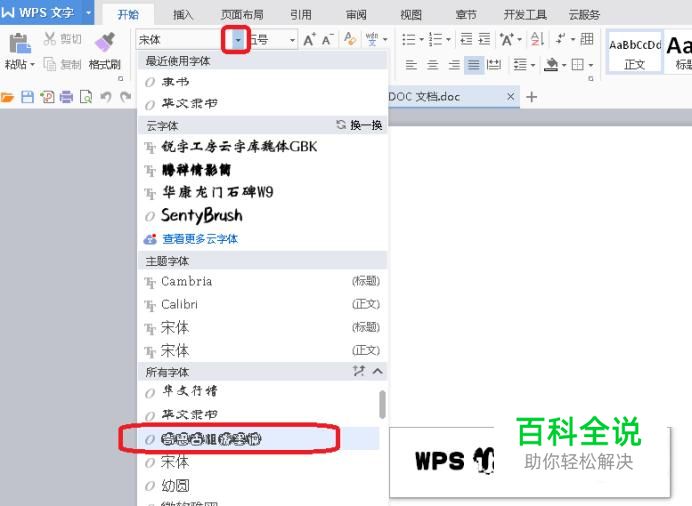Image resolution: width=692 pixels, height=506 pixels.
Task: Click the font name input field showing 宋体
Action: [182, 40]
